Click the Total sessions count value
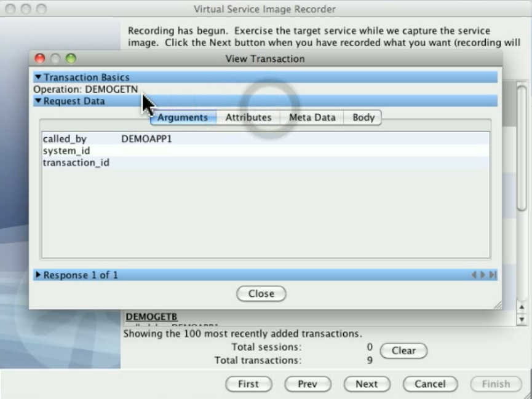The height and width of the screenshot is (399, 532). pos(370,347)
